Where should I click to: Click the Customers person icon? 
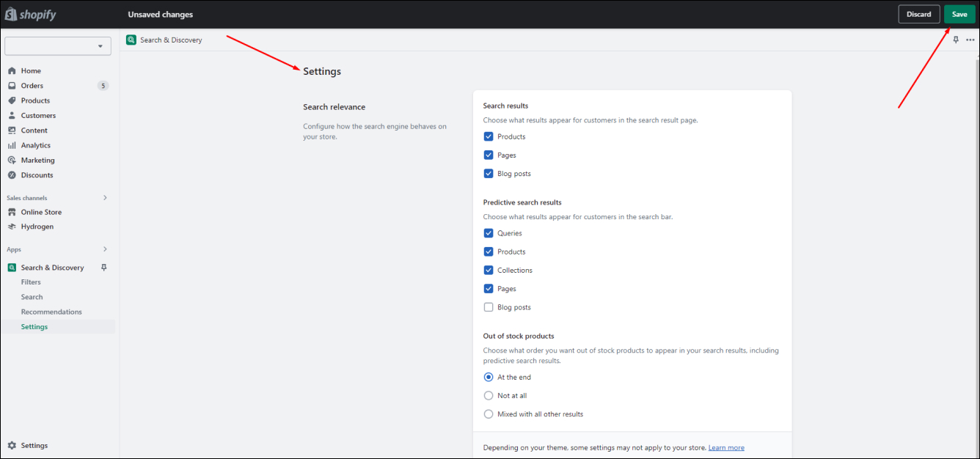pos(12,116)
